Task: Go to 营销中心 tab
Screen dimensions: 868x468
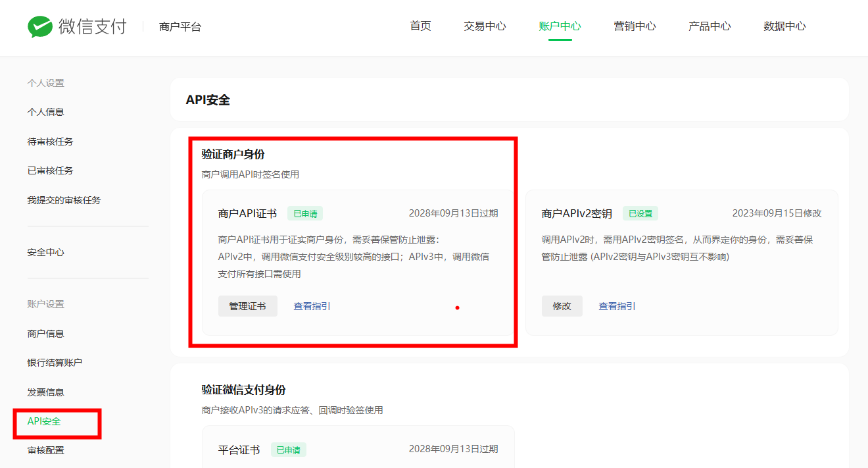Action: coord(635,26)
